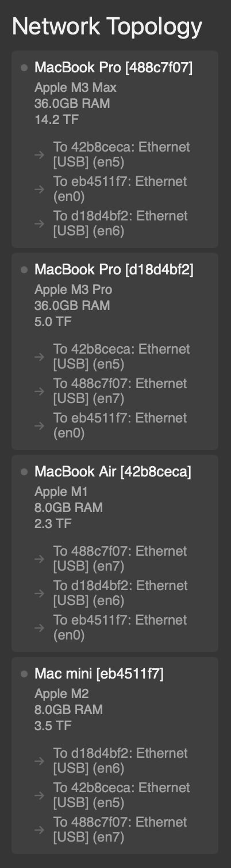Click arrow icon for eb4511f7's en6 link to d18d4bf2
This screenshot has height=868, width=231.
(x=39, y=761)
